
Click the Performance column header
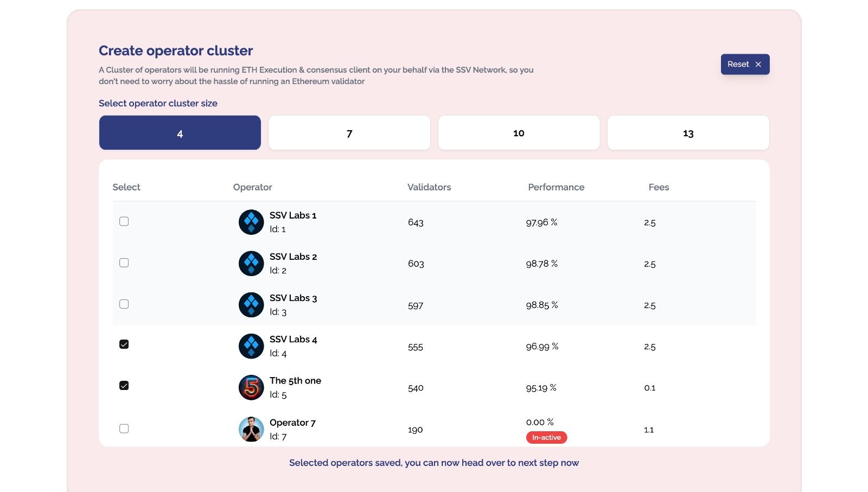(x=556, y=187)
